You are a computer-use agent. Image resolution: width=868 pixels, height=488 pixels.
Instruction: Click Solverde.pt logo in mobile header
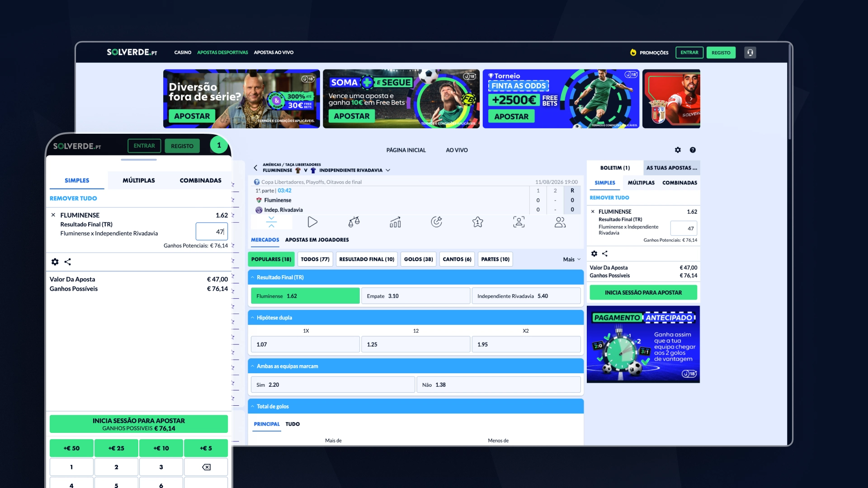tap(77, 146)
